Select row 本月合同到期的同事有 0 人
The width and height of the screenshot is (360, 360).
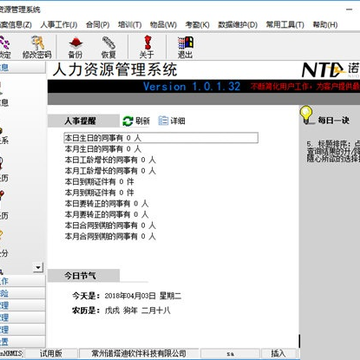[x=110, y=237]
